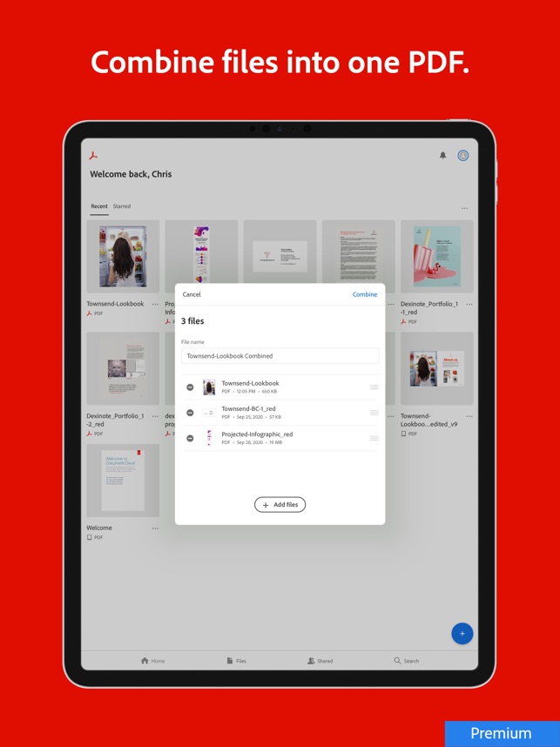Open the recent list overflow menu
The image size is (560, 747).
pyautogui.click(x=465, y=209)
